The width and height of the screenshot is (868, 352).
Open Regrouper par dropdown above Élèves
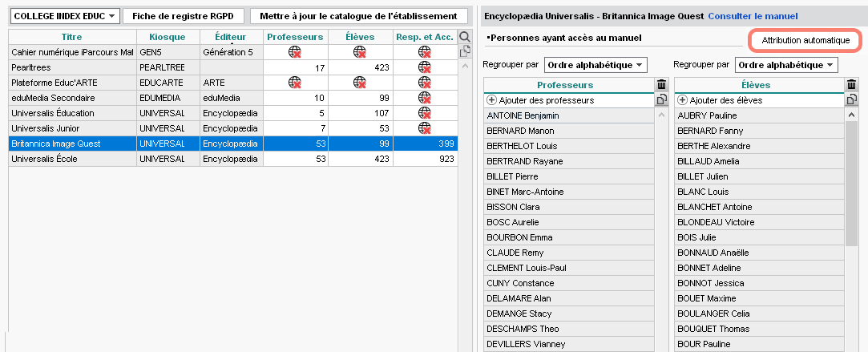pos(786,65)
